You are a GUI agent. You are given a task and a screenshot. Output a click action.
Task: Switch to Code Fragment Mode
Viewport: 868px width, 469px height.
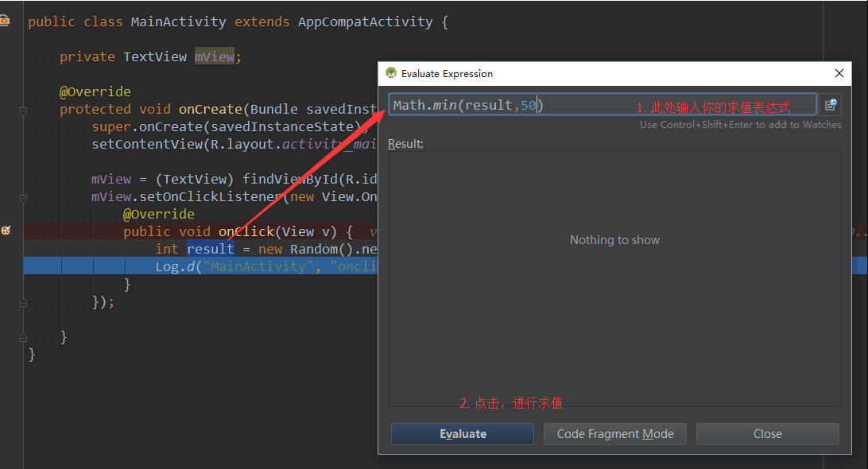pyautogui.click(x=615, y=434)
